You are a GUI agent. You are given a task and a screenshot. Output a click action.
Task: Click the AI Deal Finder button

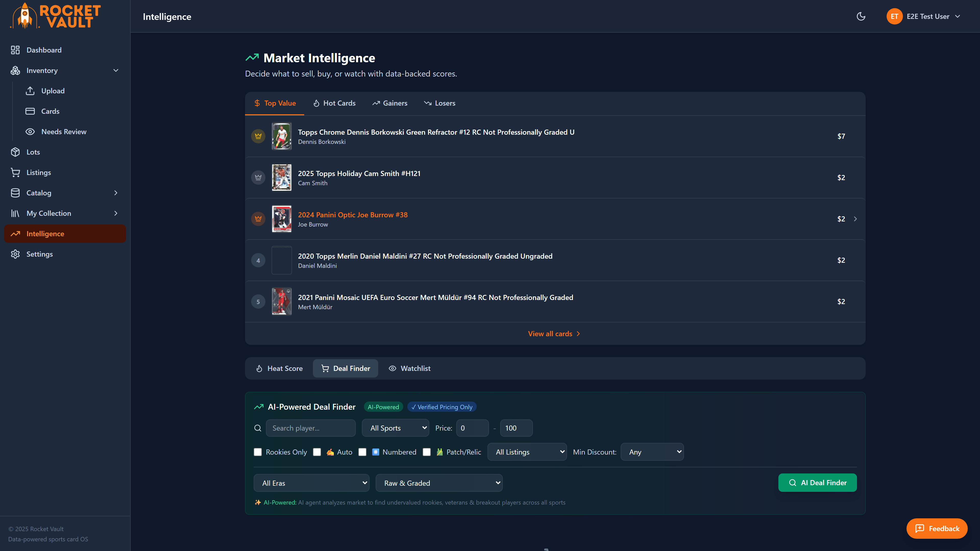click(817, 483)
